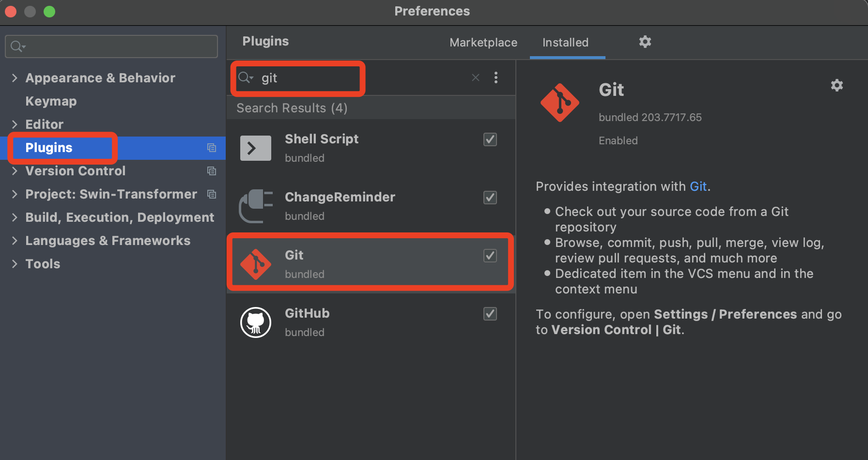Screen dimensions: 868x460
Task: Click the Shell Script plugin icon
Action: 256,148
